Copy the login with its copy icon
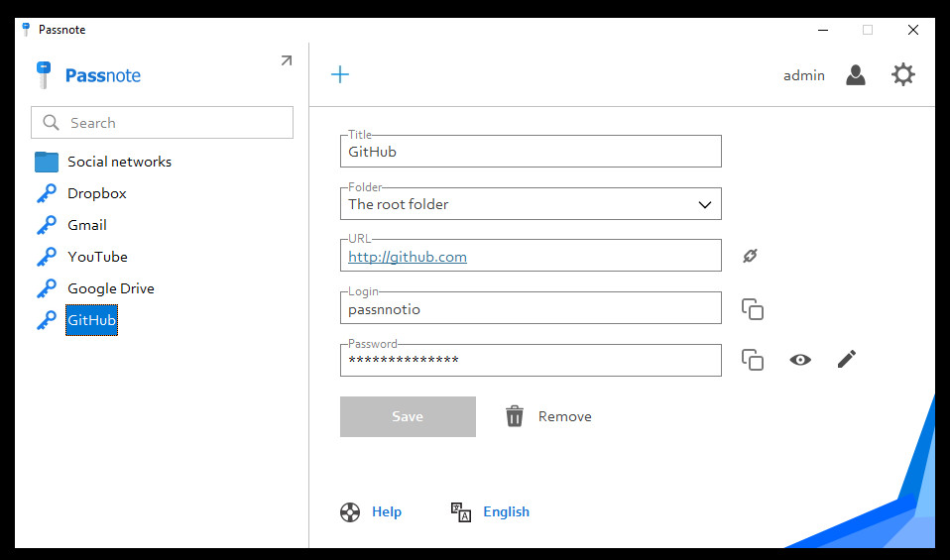950x560 pixels. click(x=753, y=309)
